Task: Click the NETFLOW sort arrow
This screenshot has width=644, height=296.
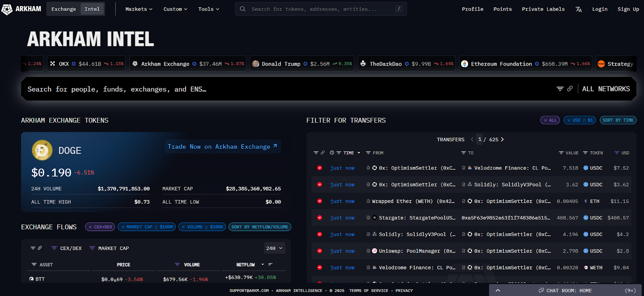Action: click(x=262, y=265)
